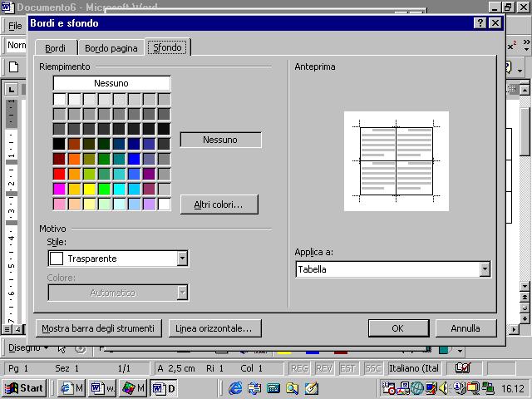This screenshot has width=532, height=399.
Task: Click vertical scrollbar up arrow in Word
Action: pyautogui.click(x=525, y=90)
